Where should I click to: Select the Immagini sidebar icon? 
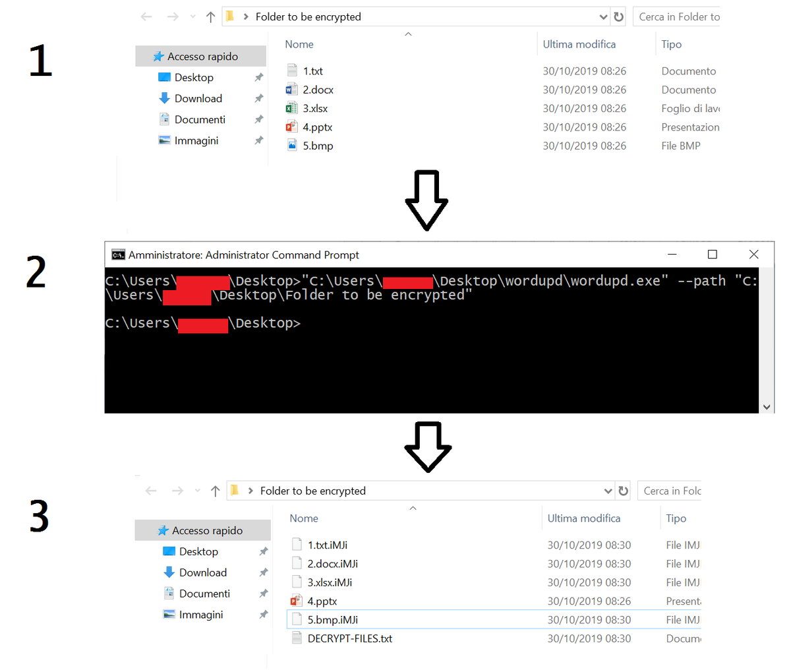165,140
